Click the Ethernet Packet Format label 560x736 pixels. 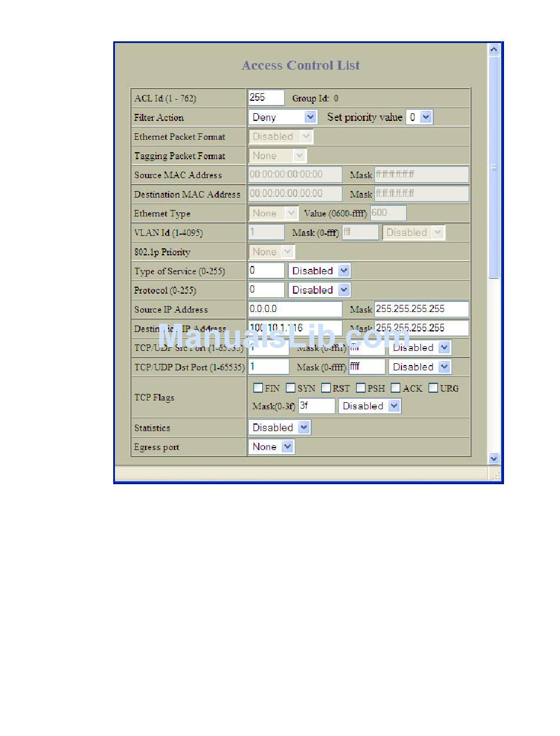click(180, 137)
